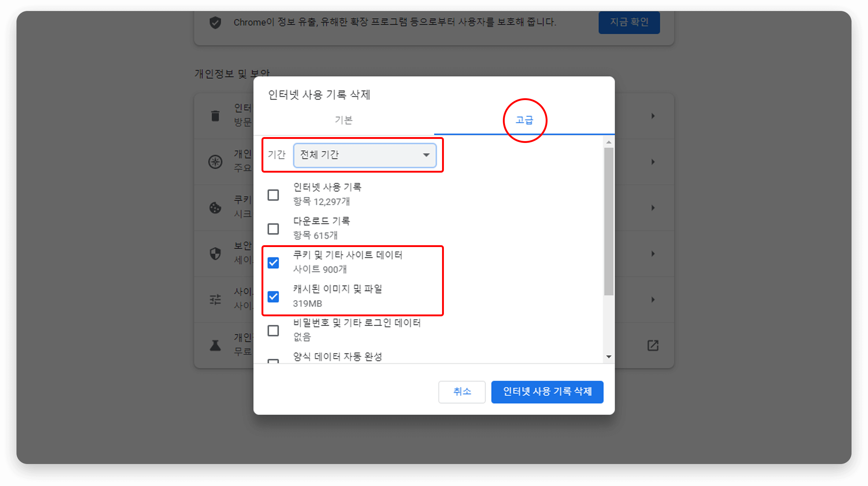This screenshot has width=868, height=486.
Task: Check the 인터넷 사용 기록 checkbox
Action: tap(273, 195)
